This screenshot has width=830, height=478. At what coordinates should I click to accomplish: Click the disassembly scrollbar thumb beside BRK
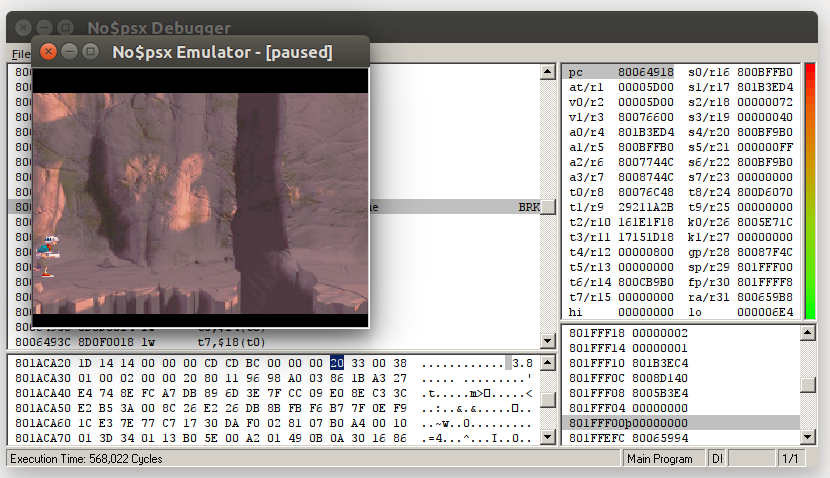548,207
